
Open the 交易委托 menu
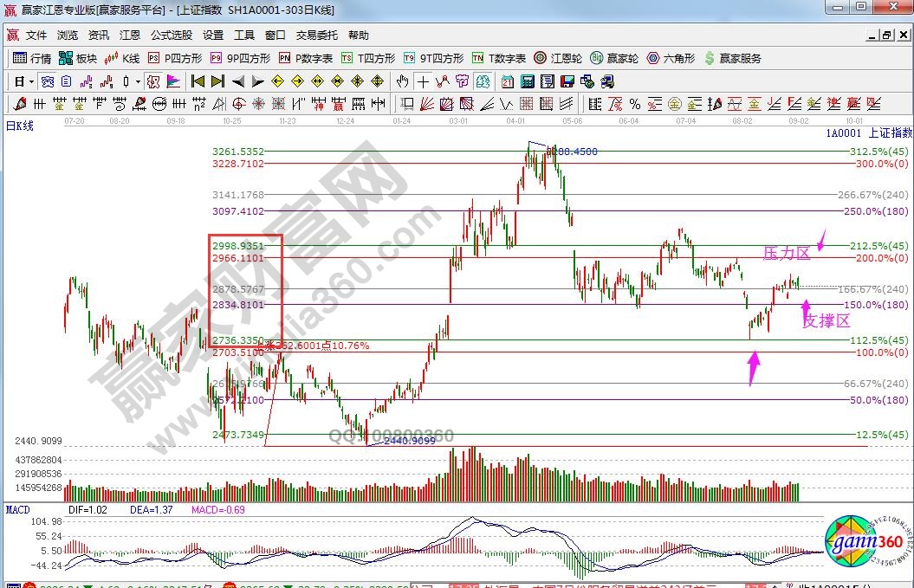pyautogui.click(x=317, y=36)
